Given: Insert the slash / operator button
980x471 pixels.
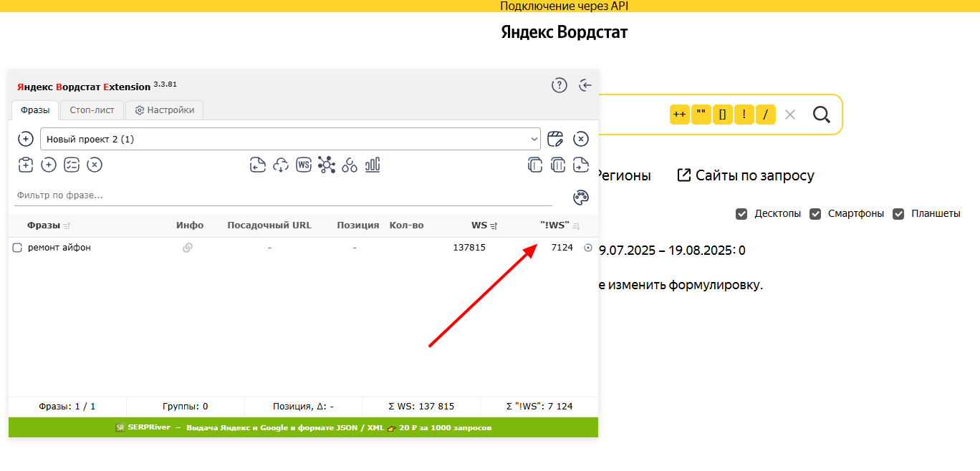Looking at the screenshot, I should coord(766,115).
